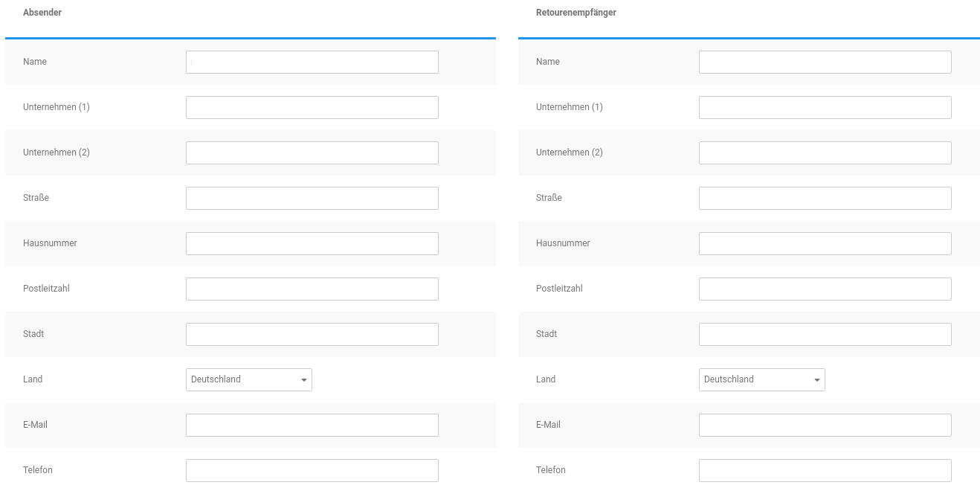Click the Retourenempfänger Straße field
Image resolution: width=980 pixels, height=491 pixels.
[825, 198]
